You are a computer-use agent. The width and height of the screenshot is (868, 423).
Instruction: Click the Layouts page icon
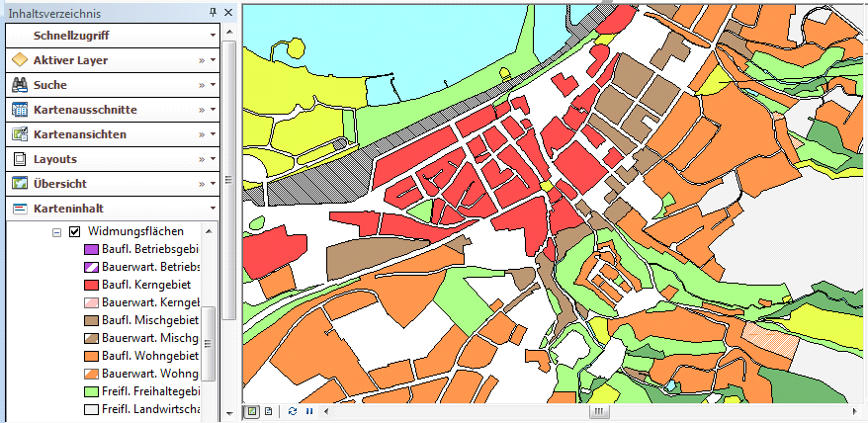[x=19, y=159]
